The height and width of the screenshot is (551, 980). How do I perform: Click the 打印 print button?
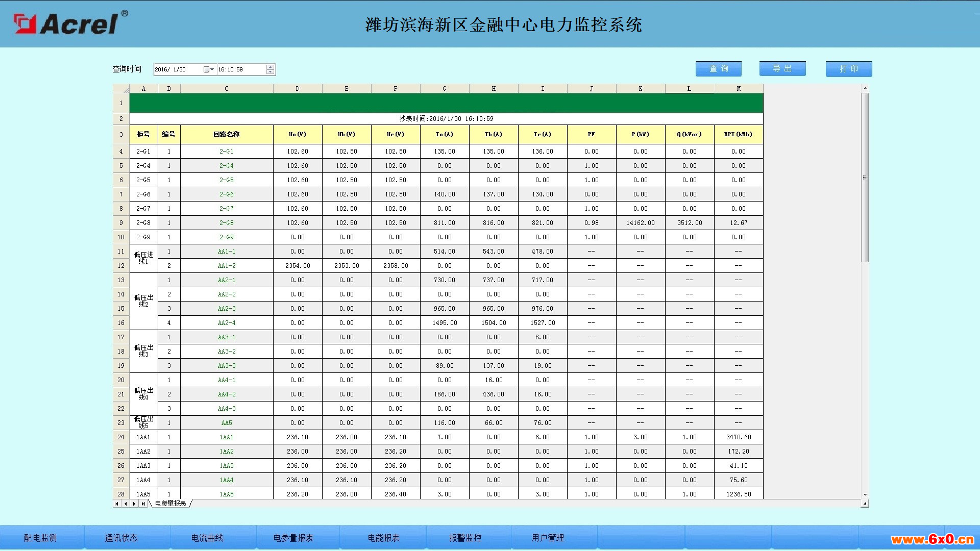pos(849,69)
